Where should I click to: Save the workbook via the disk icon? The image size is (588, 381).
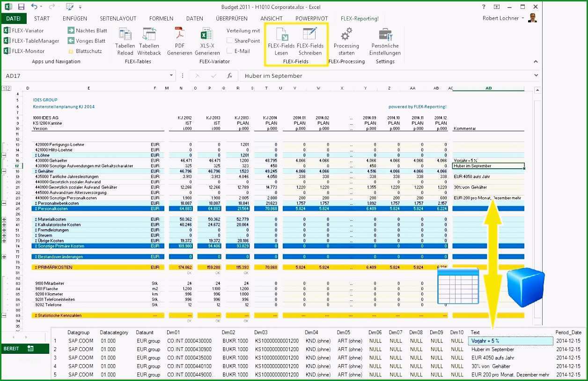tap(21, 7)
